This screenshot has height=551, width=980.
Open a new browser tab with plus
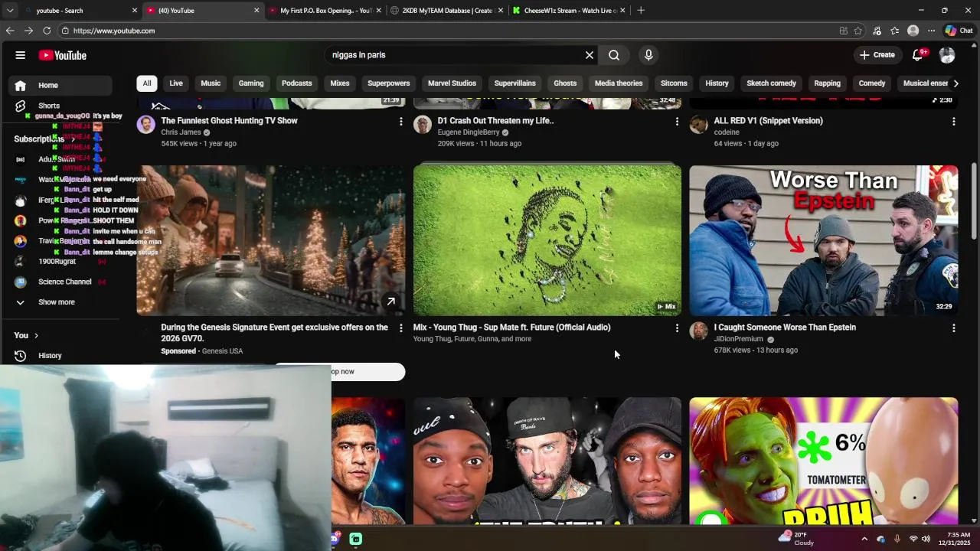point(641,11)
